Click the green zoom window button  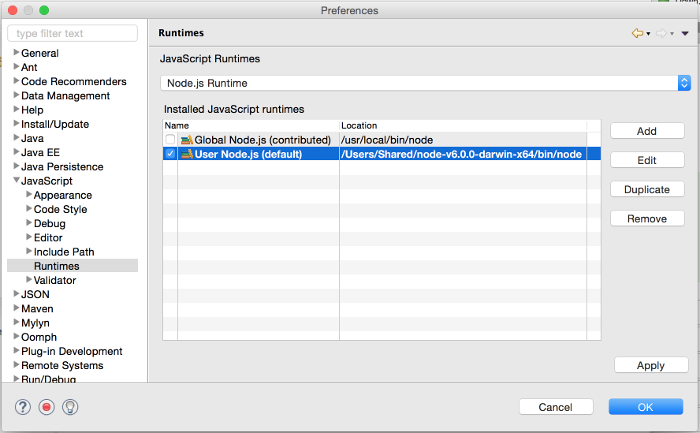(x=44, y=10)
